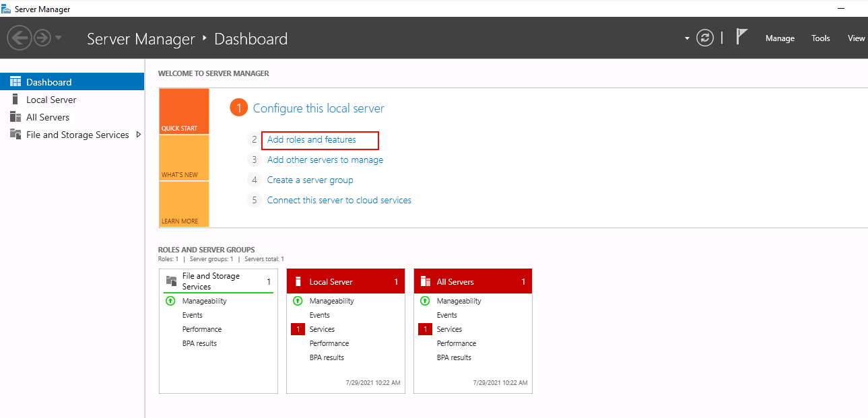Click Manageability in File and Storage Services tile

click(x=205, y=301)
